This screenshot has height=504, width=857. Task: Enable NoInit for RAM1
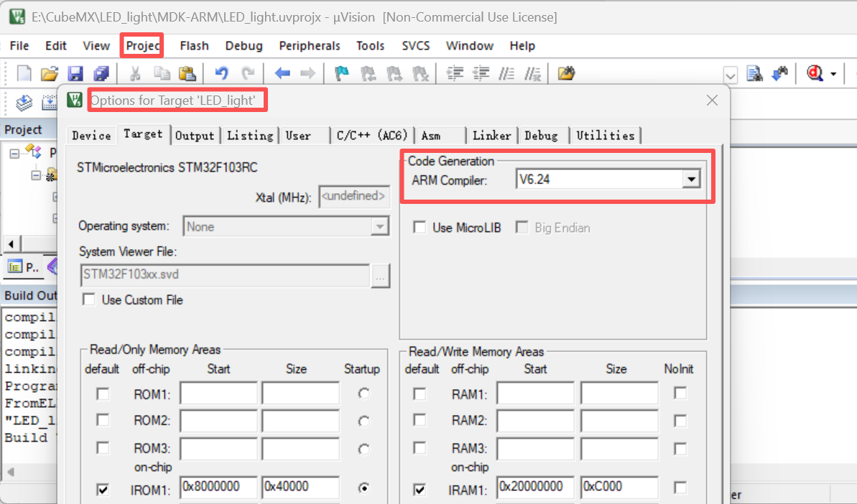(x=680, y=393)
